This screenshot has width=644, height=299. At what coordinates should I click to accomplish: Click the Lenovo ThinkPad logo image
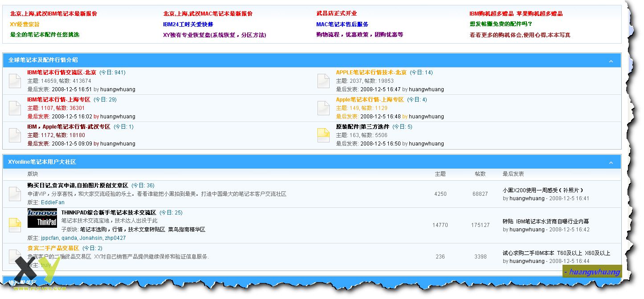[x=42, y=218]
